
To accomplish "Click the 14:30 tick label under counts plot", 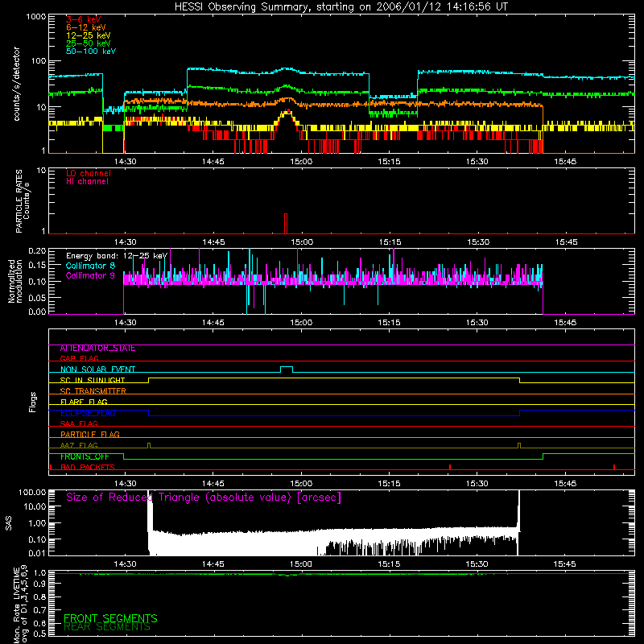I will click(x=126, y=162).
